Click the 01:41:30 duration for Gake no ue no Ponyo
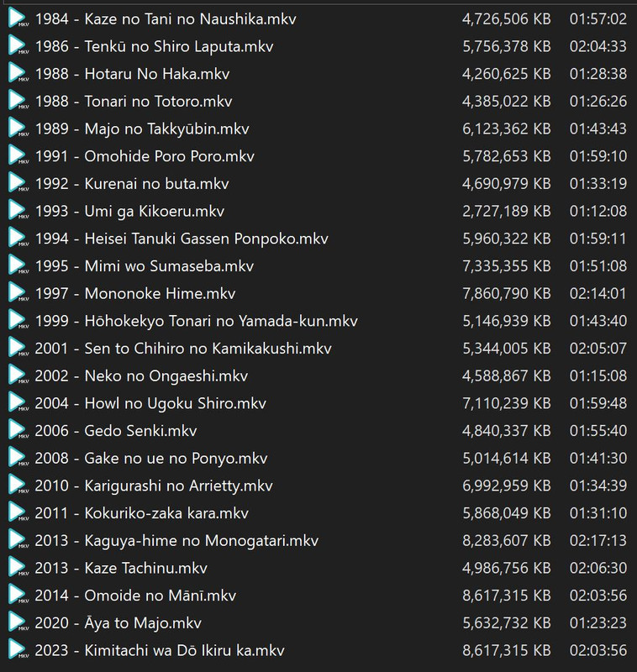Screen dimensions: 637x672 [598, 459]
